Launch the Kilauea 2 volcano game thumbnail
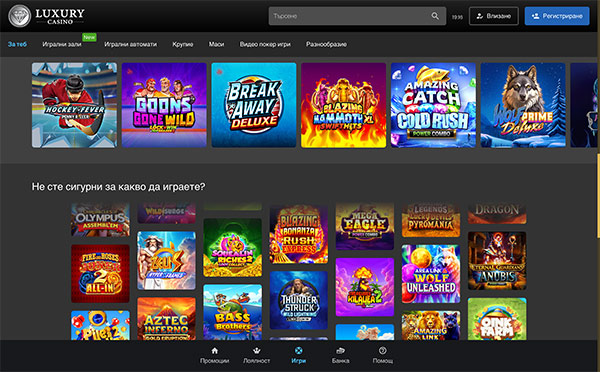The height and width of the screenshot is (372, 600). (x=365, y=287)
